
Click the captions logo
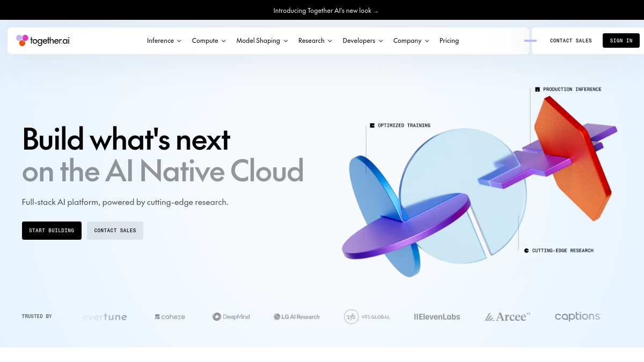point(579,316)
